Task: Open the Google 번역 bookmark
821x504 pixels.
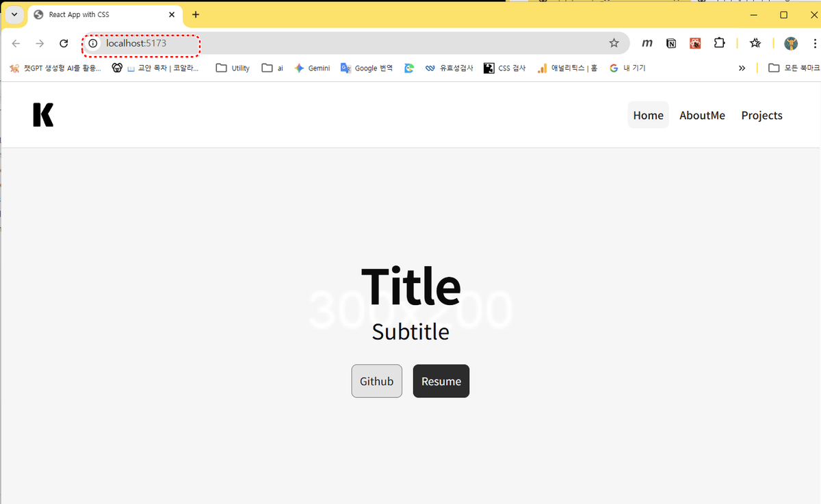Action: click(367, 68)
